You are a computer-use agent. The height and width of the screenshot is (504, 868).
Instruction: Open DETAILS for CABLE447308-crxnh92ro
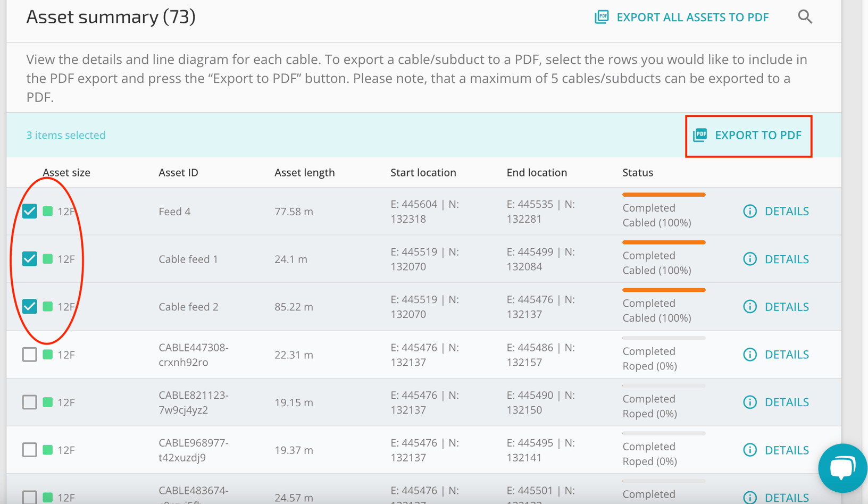point(787,355)
